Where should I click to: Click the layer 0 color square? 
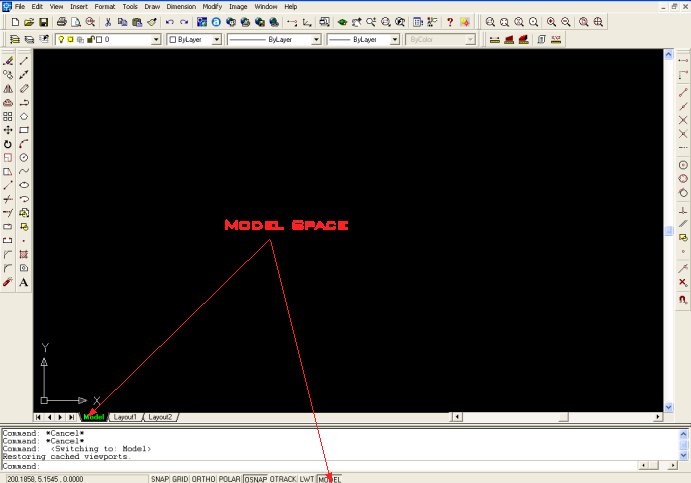tap(99, 40)
